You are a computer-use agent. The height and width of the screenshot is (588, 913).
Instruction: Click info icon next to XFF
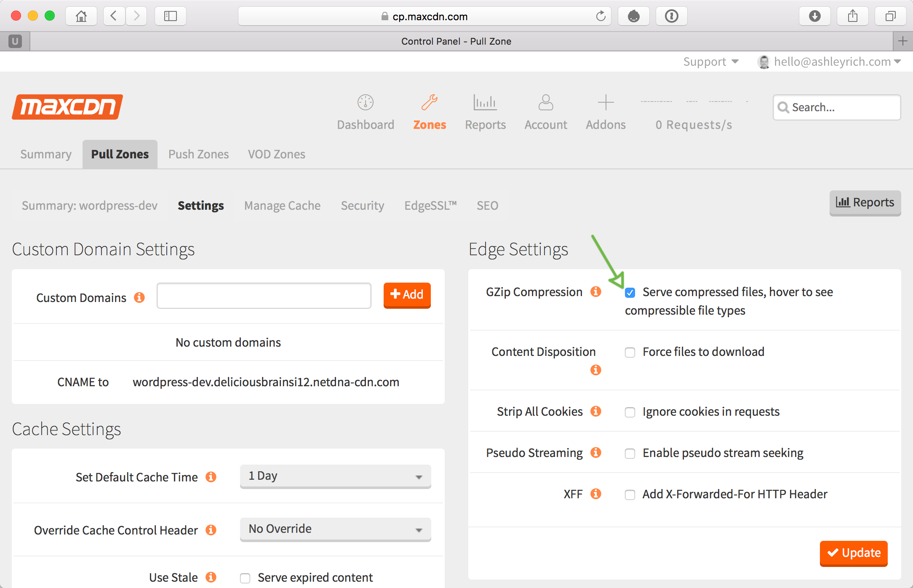point(595,494)
